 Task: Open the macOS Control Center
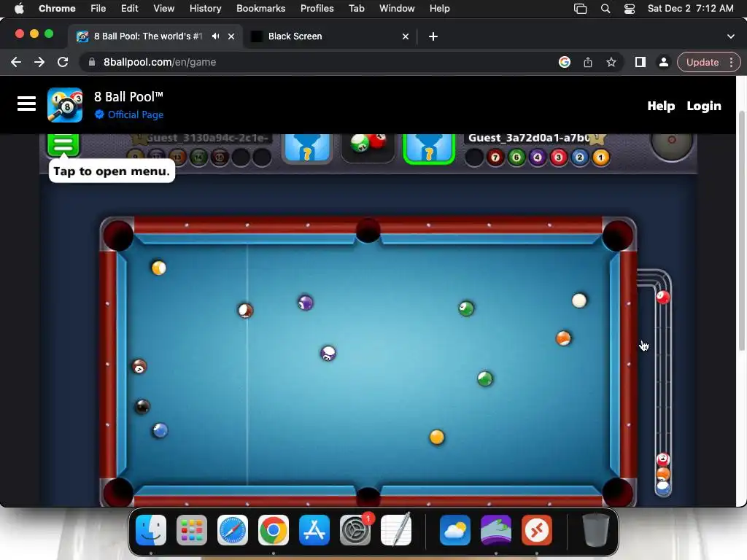click(630, 9)
